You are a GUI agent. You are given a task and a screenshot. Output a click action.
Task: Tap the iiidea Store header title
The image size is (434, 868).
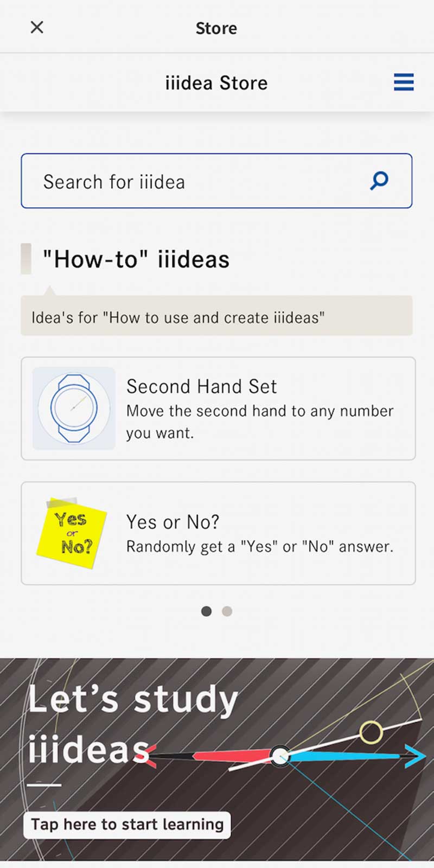tap(216, 83)
